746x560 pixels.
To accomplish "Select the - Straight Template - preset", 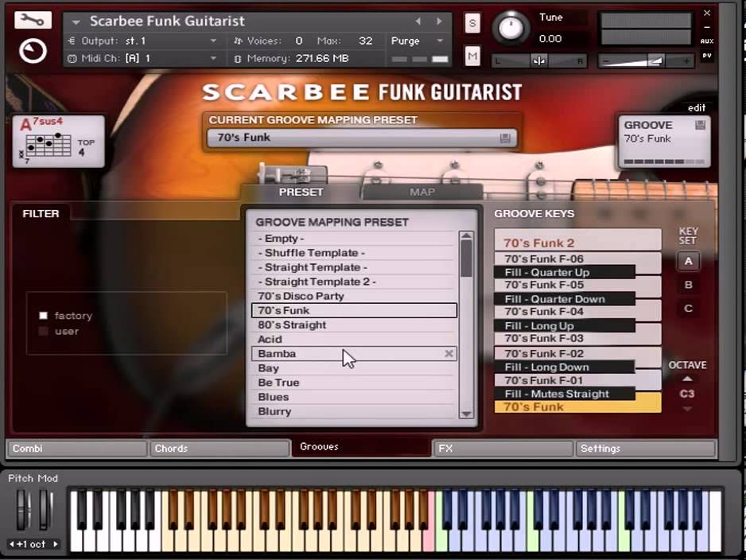I will pos(354,267).
